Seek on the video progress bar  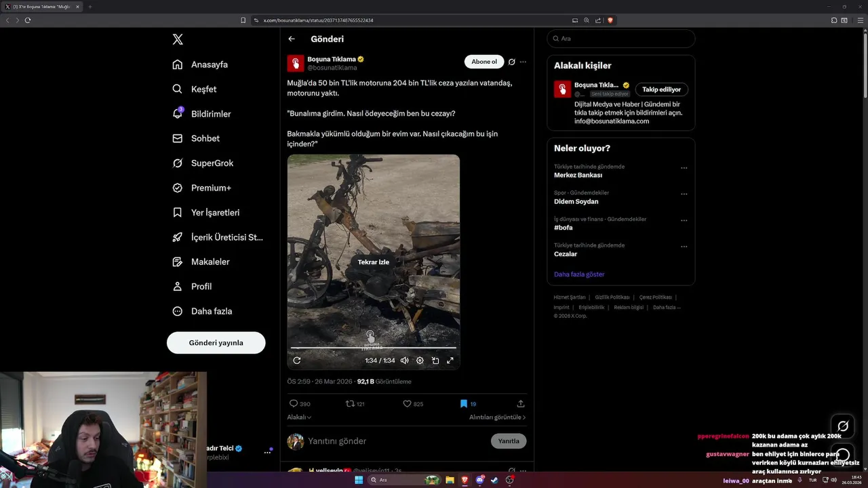point(374,348)
